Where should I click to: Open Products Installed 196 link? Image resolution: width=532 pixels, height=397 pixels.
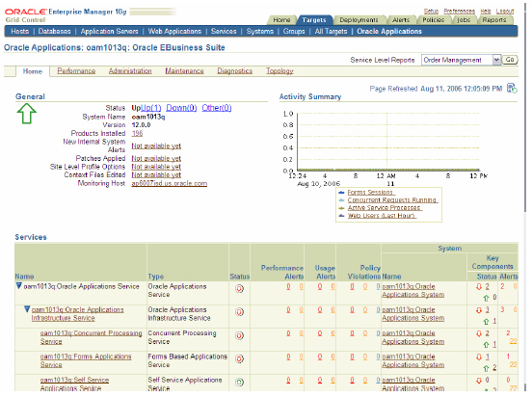point(137,133)
